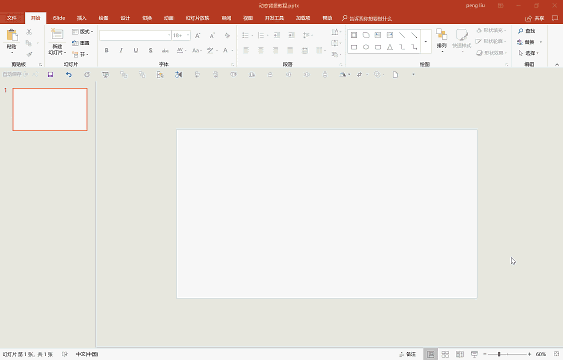Switch to the Help tab
The image size is (563, 360).
pos(327,18)
